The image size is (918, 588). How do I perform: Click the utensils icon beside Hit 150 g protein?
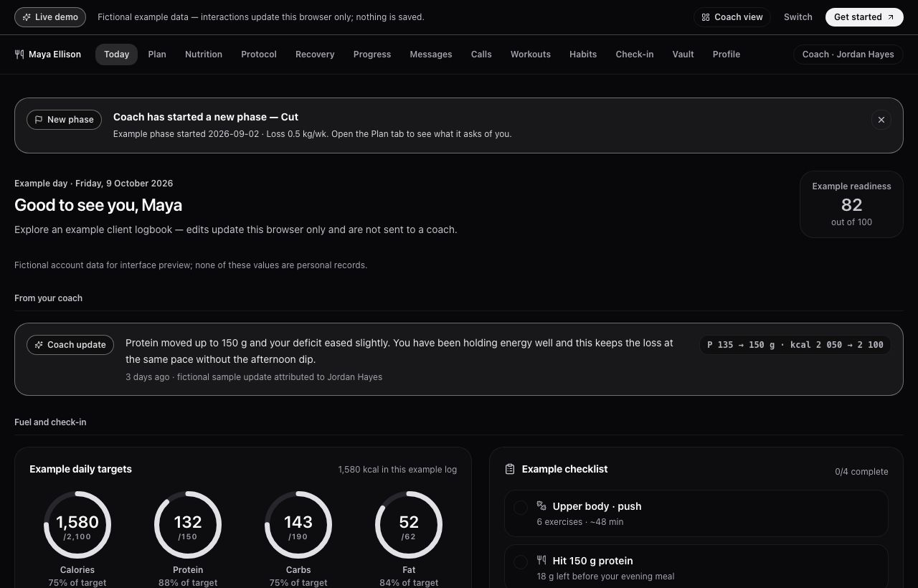coord(541,560)
